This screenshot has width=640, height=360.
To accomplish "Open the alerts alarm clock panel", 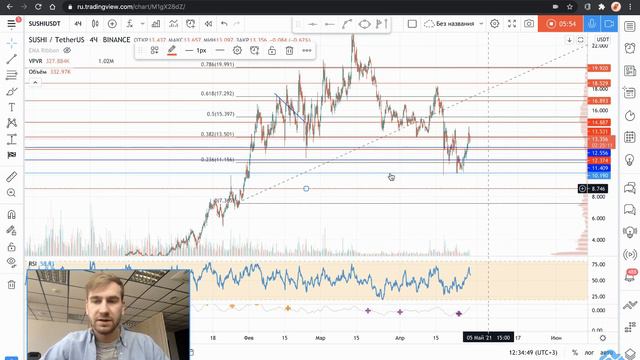I will coord(630,48).
